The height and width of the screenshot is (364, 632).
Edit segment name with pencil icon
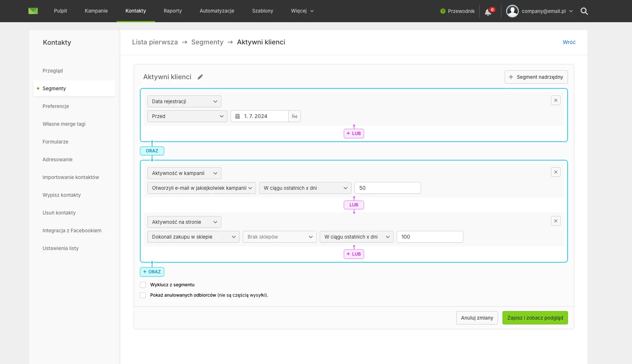pyautogui.click(x=200, y=77)
